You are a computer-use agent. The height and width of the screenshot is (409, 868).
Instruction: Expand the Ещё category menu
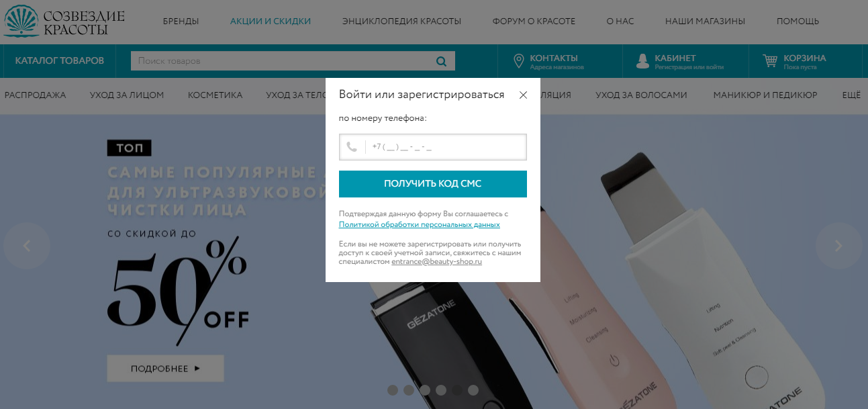coord(851,95)
